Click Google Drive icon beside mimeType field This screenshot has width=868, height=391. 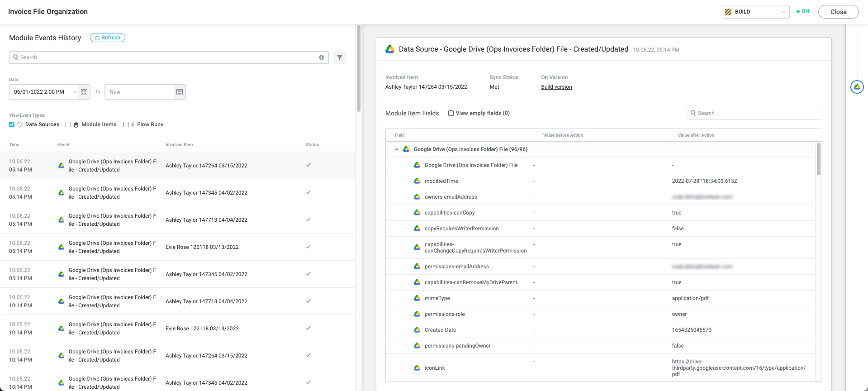click(x=417, y=298)
